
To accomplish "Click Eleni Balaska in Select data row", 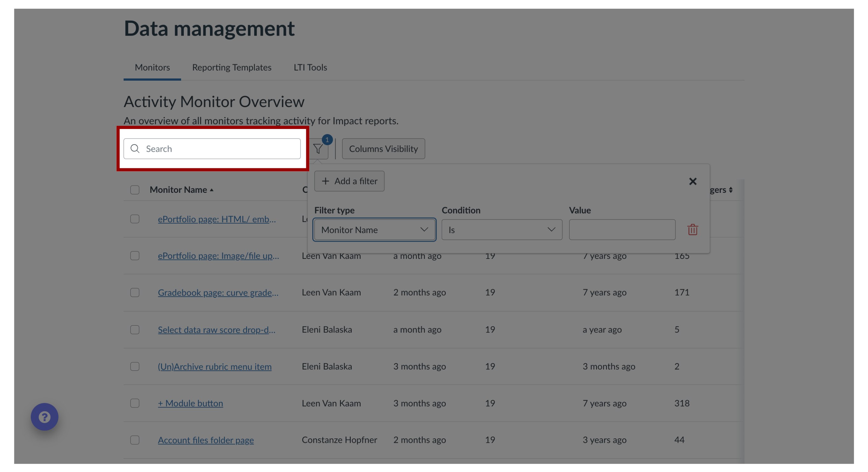I will pyautogui.click(x=327, y=329).
